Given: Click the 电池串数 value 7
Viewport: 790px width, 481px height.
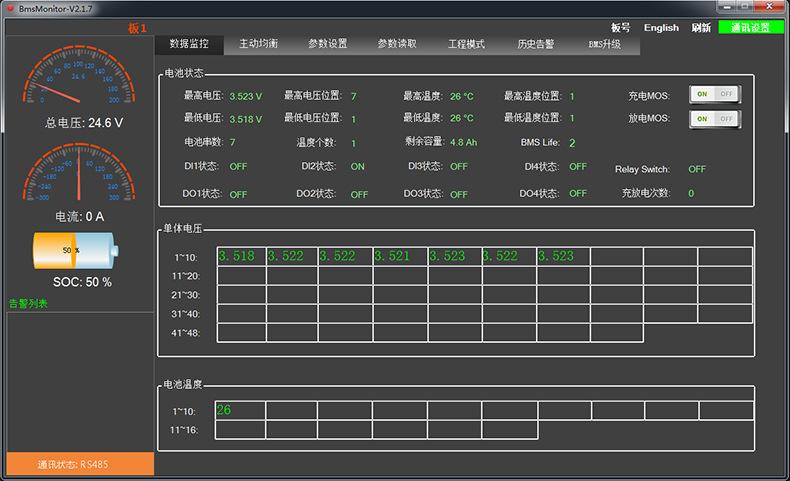Looking at the screenshot, I should (x=232, y=143).
